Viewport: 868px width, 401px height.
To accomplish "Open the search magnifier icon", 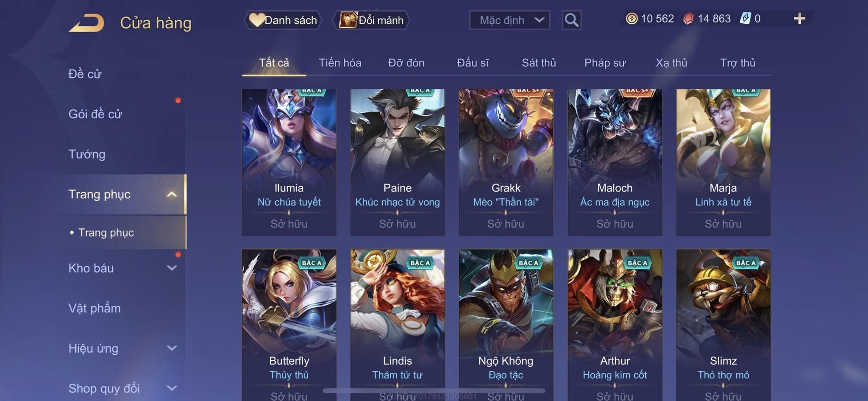I will coord(571,20).
